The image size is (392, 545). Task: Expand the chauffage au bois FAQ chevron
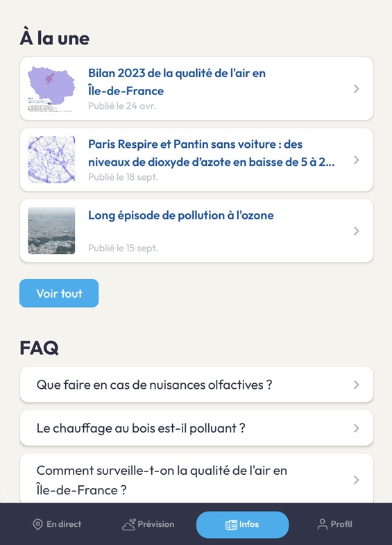356,428
